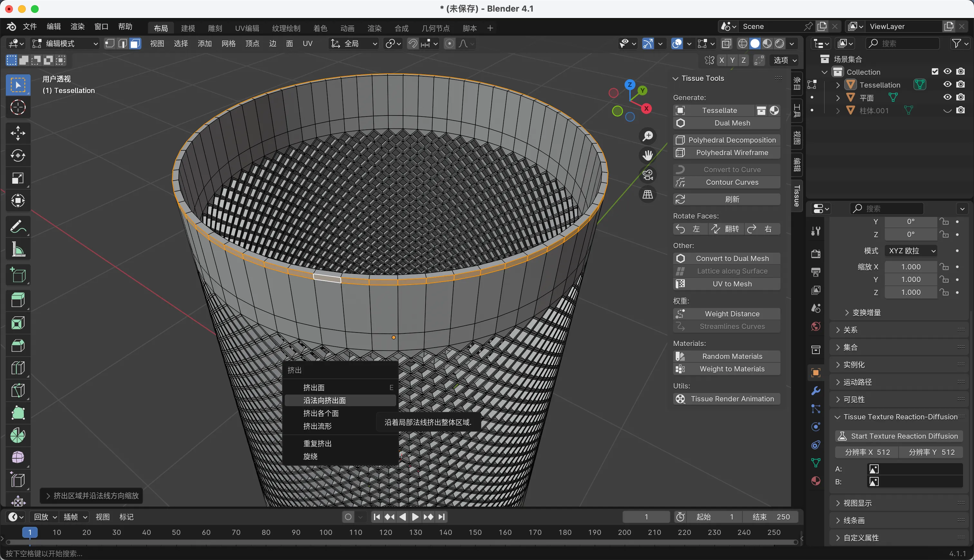This screenshot has height=560, width=974.
Task: Toggle Collection exclude checkbox
Action: click(x=935, y=71)
